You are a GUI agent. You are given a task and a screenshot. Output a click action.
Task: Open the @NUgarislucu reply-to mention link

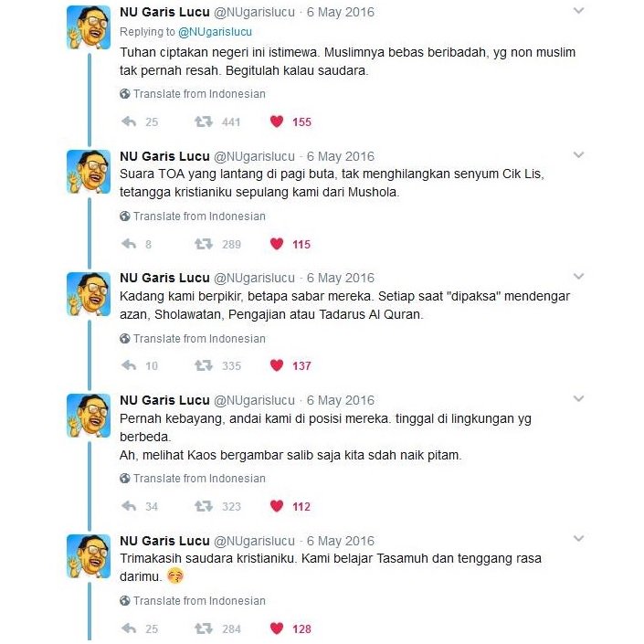(215, 32)
